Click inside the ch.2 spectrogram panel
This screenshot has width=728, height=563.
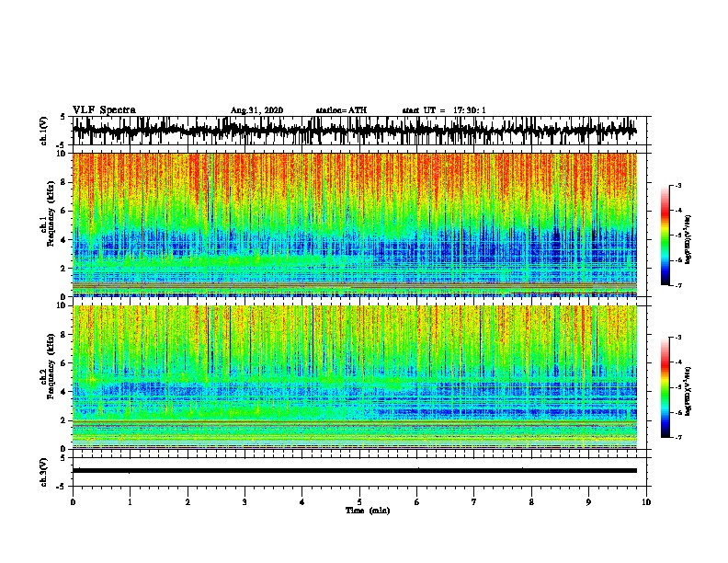pyautogui.click(x=355, y=377)
